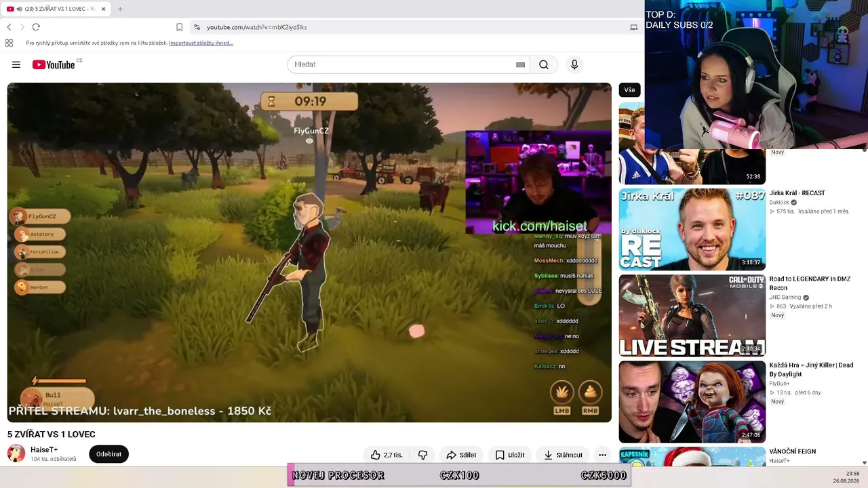Click the video title 5 ZVÍŘAT VS 1 LOVEC
This screenshot has height=488, width=868.
(52, 434)
